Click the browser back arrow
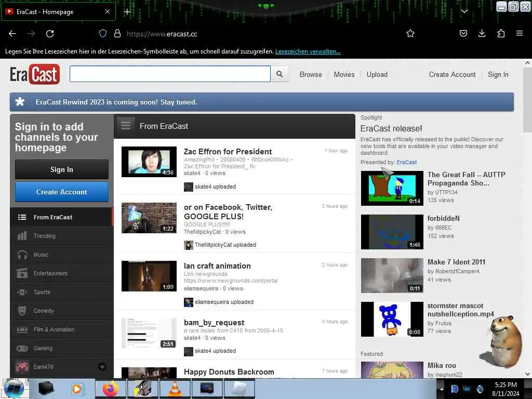The width and height of the screenshot is (532, 399). [x=12, y=34]
